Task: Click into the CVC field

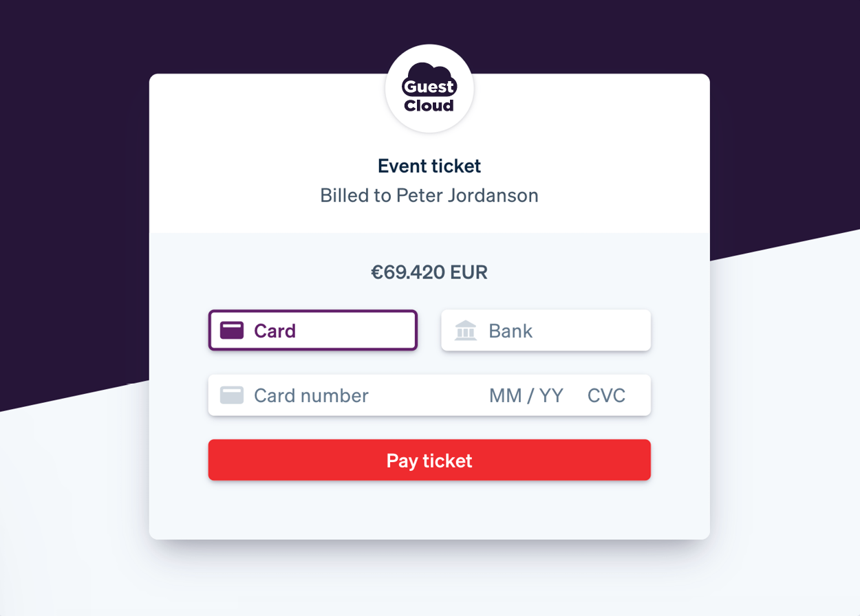Action: coord(606,395)
